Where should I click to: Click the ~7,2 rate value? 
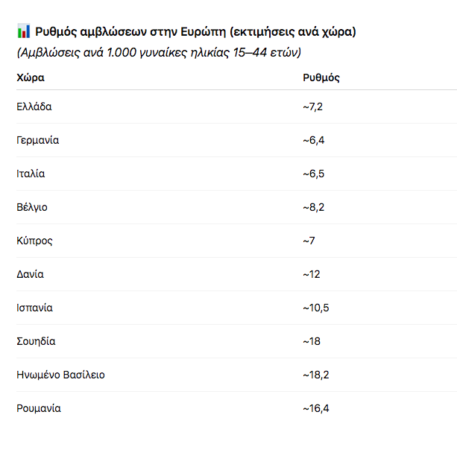pos(313,107)
